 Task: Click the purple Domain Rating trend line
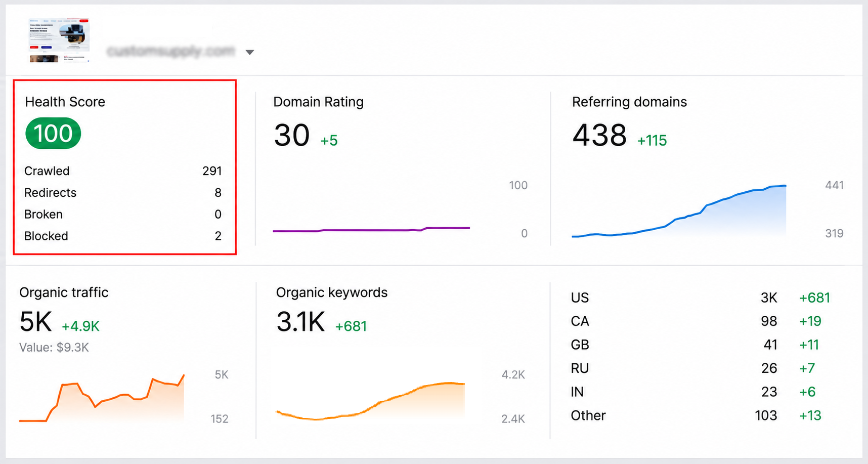[371, 230]
